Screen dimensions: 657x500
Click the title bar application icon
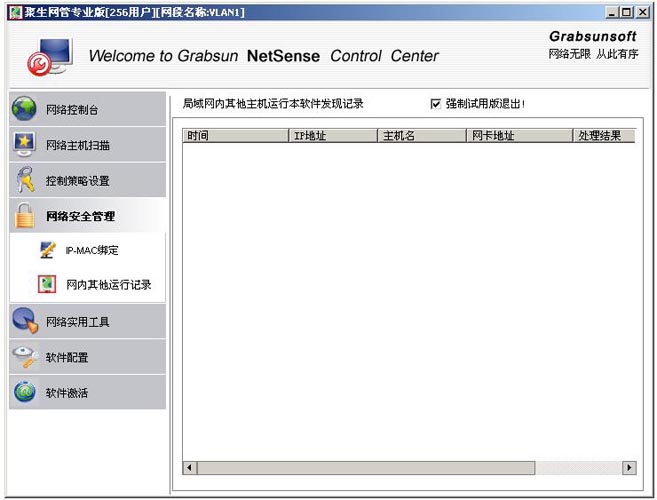point(16,12)
